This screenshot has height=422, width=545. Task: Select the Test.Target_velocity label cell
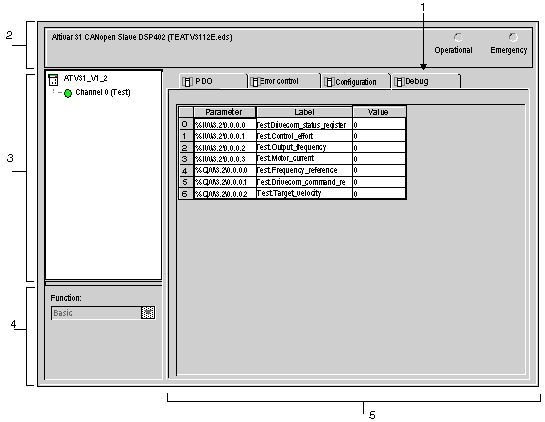tap(304, 193)
